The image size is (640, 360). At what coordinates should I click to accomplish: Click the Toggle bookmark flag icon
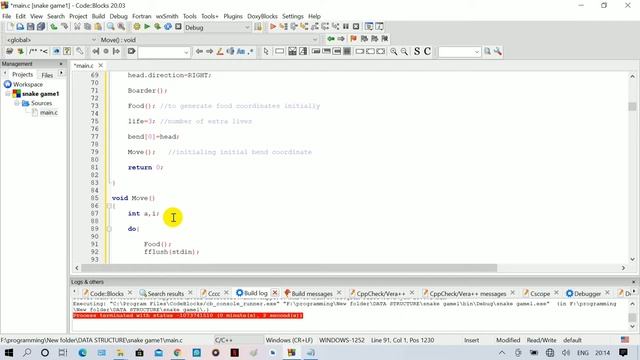tap(353, 39)
